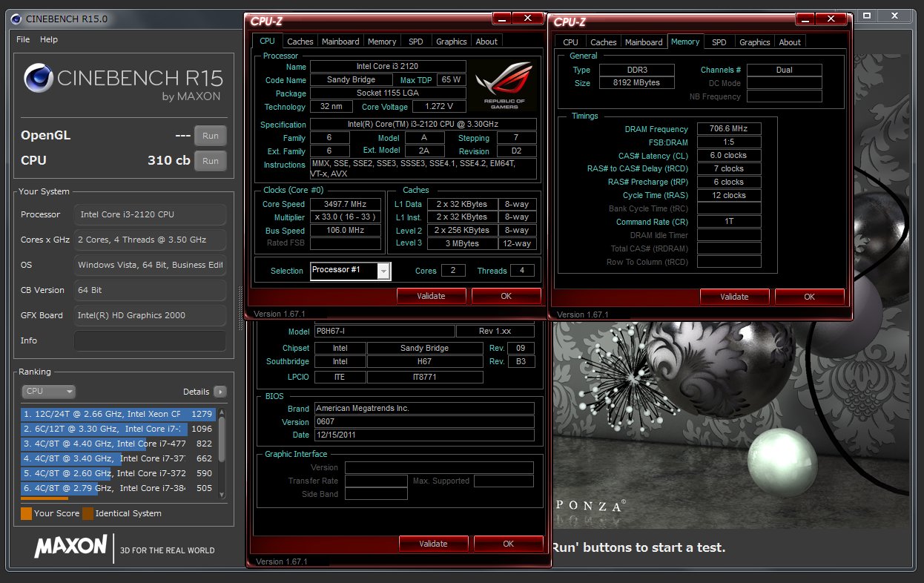Open SPD tab in Memory CPU-Z window
This screenshot has width=924, height=583.
coord(719,42)
